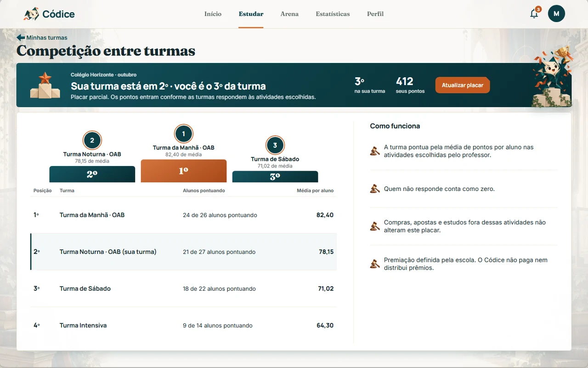Viewport: 588px width, 368px height.
Task: Go back via Minhas turmas link
Action: coord(47,38)
